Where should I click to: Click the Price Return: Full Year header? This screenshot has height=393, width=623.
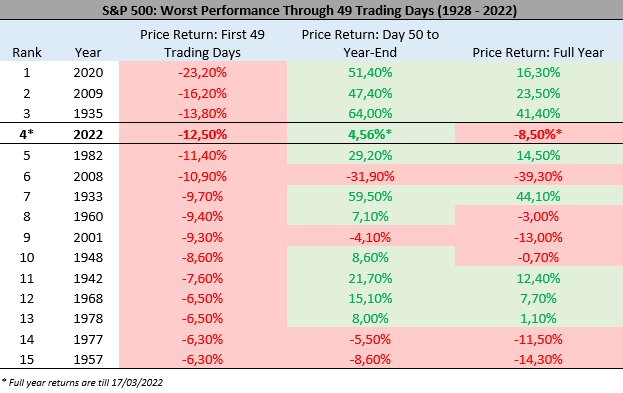click(x=538, y=52)
